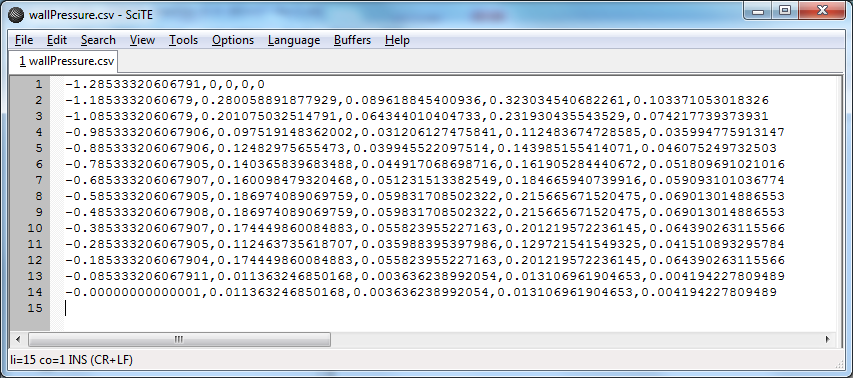This screenshot has height=379, width=854.
Task: Open the Search menu
Action: coord(98,40)
